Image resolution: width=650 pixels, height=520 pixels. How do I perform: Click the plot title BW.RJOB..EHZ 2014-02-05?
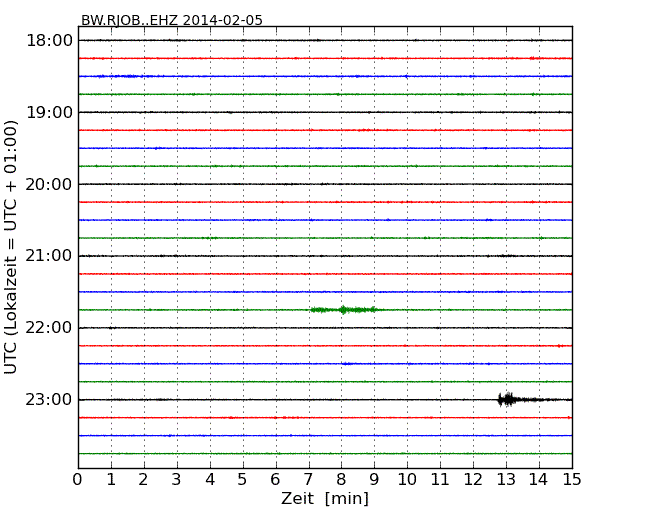point(172,20)
